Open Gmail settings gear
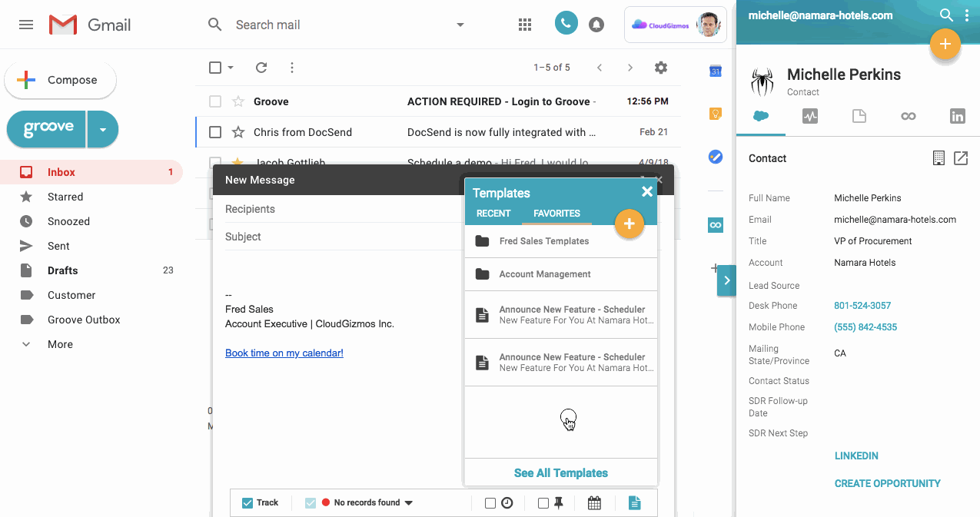Image resolution: width=980 pixels, height=517 pixels. pyautogui.click(x=661, y=68)
